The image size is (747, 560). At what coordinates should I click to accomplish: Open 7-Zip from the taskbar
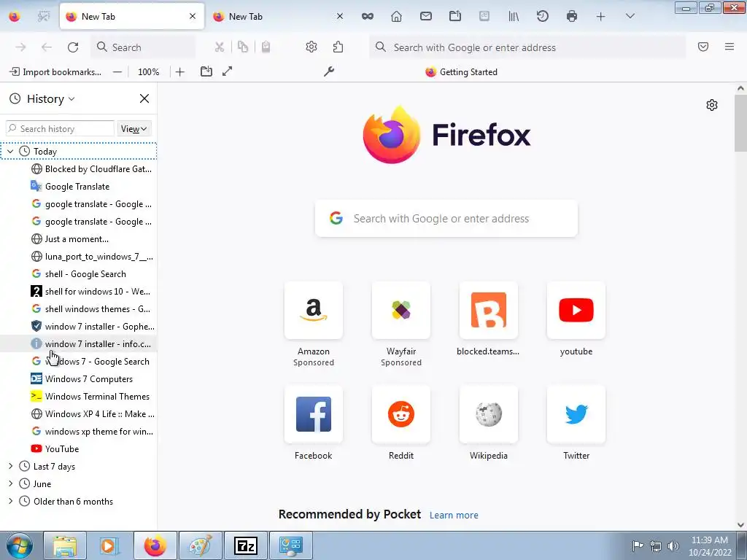pyautogui.click(x=246, y=545)
